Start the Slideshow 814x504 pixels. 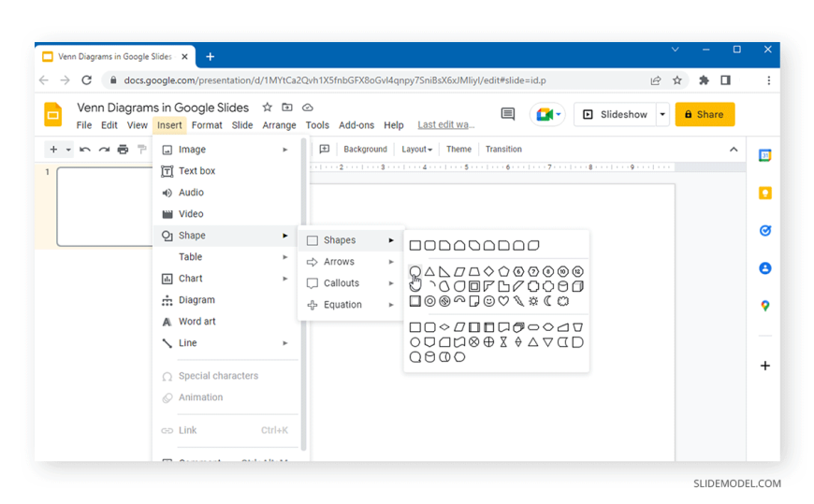point(616,114)
